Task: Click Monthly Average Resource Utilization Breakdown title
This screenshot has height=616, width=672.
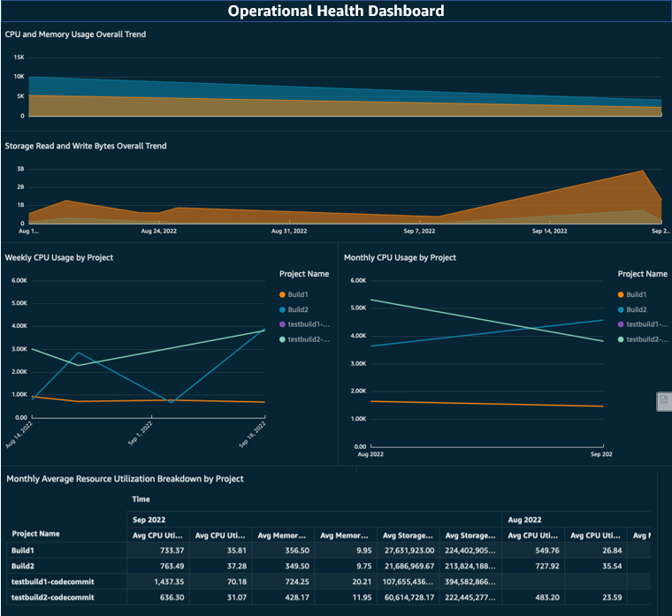Action: [126, 479]
